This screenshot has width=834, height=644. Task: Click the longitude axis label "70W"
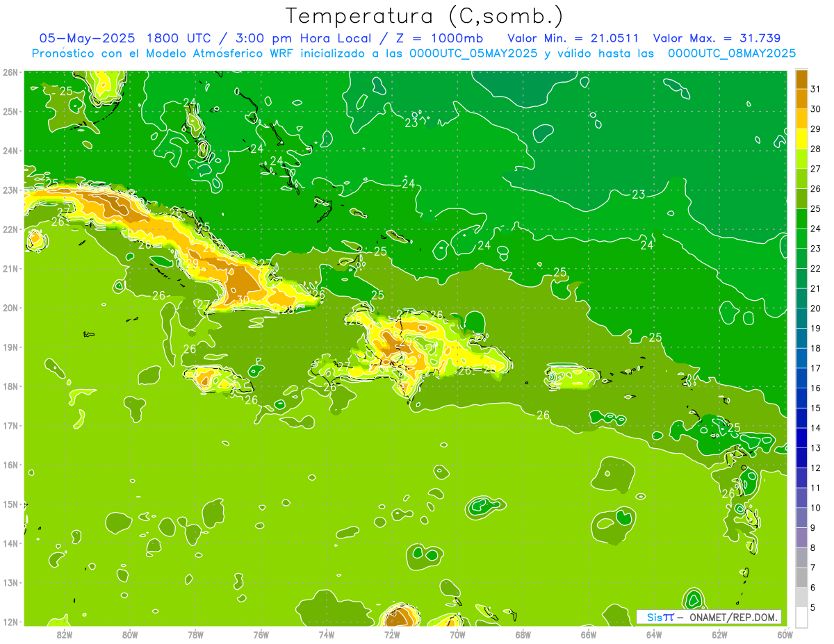457,634
